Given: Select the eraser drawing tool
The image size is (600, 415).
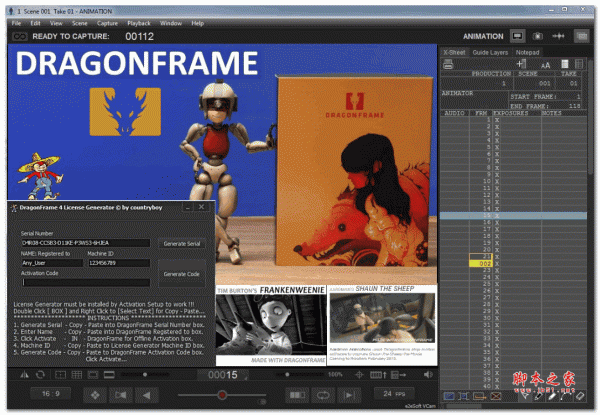Looking at the screenshot, I should click(x=580, y=396).
